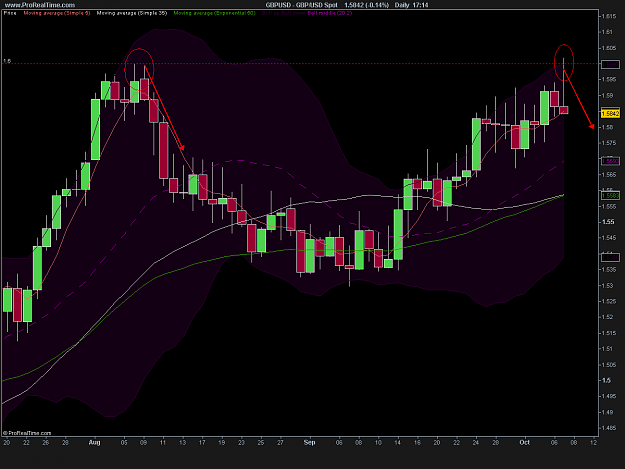625x469 pixels.
Task: Click the 1.515 price axis label
Action: click(x=609, y=333)
